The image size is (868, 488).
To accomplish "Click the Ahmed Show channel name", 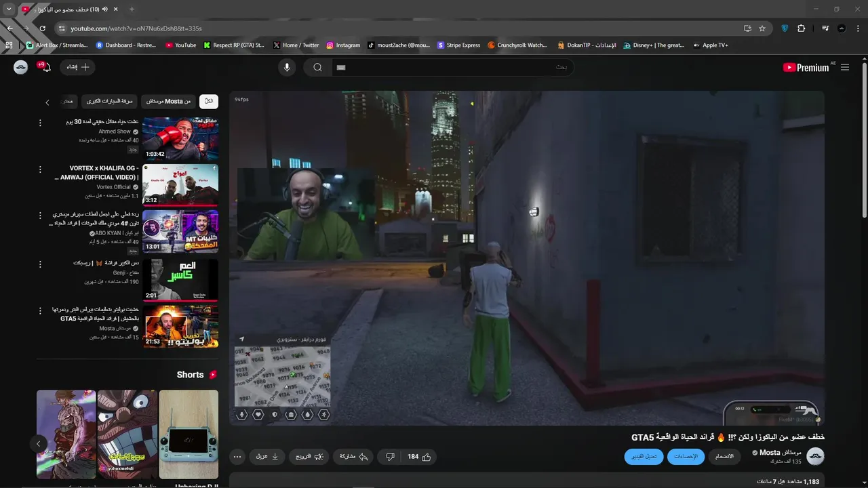I will [x=115, y=131].
